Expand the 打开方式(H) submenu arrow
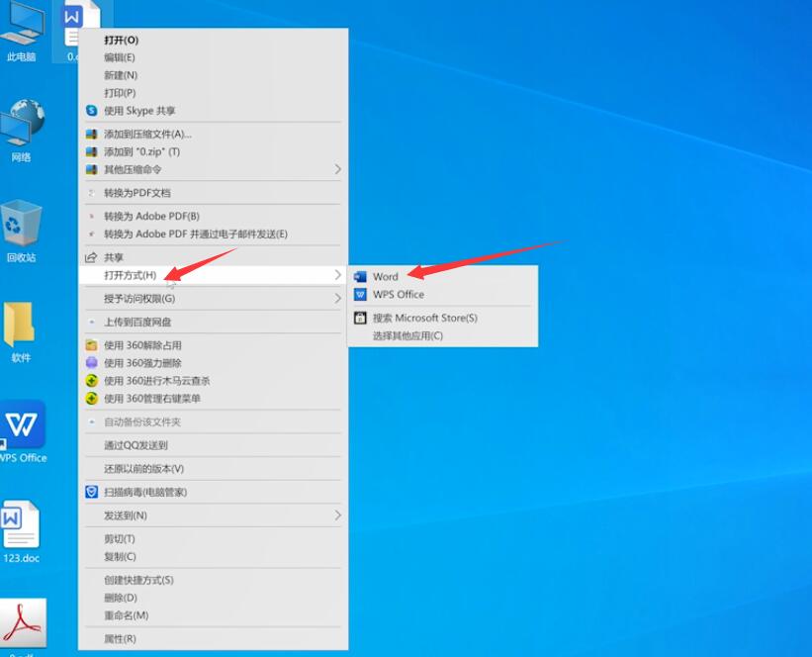The height and width of the screenshot is (657, 812). (337, 275)
